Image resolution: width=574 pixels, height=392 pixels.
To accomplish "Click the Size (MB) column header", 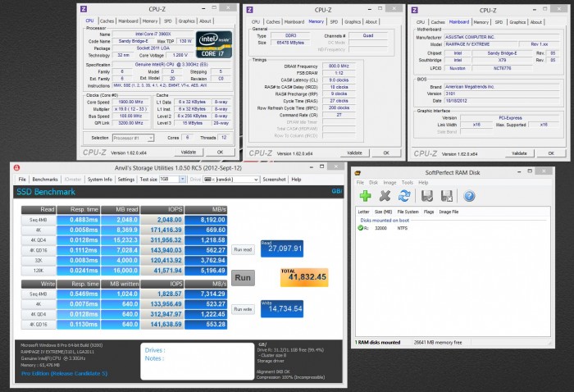I will point(383,212).
